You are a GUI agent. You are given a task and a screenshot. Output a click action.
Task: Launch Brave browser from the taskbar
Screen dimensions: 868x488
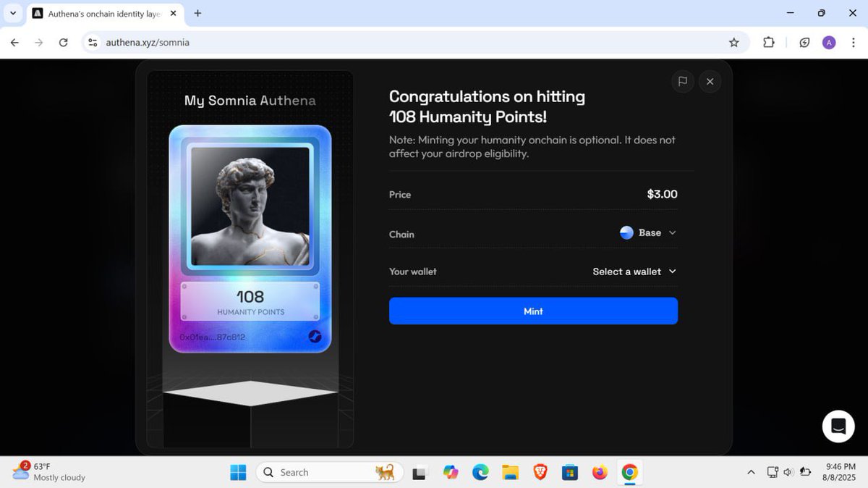540,472
